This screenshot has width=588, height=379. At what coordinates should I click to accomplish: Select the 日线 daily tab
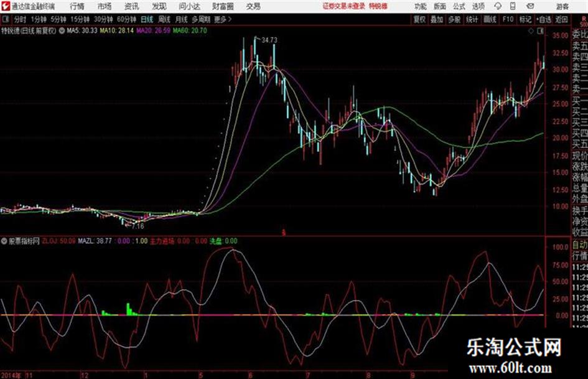tap(147, 19)
